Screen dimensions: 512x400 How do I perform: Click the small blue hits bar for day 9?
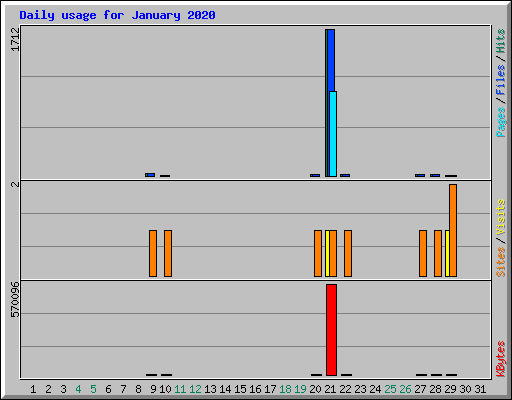[150, 175]
